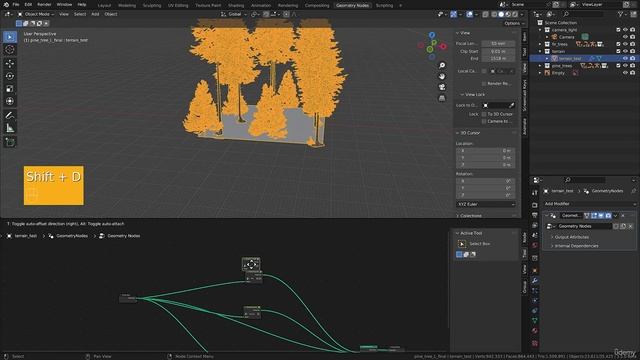Click the eyedropper in Lock to Object field

[x=511, y=105]
